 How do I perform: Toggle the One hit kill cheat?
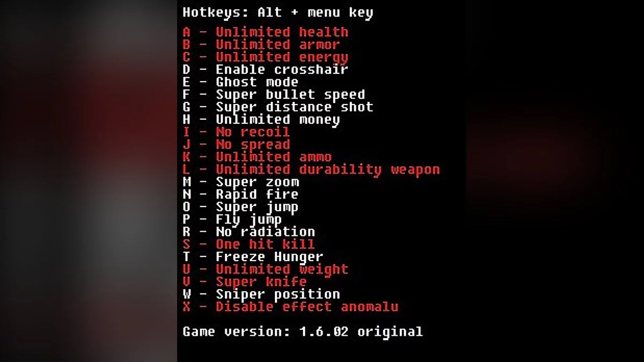(x=249, y=244)
